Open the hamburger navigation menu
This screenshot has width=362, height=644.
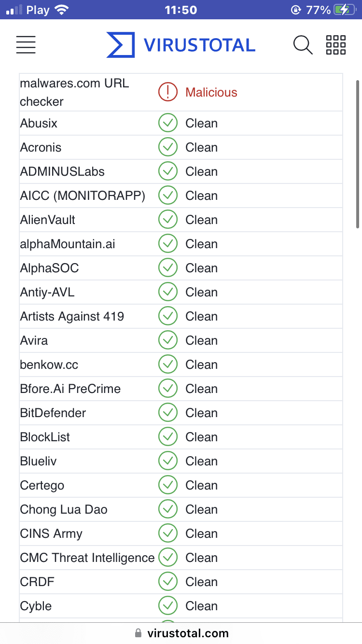click(x=26, y=44)
